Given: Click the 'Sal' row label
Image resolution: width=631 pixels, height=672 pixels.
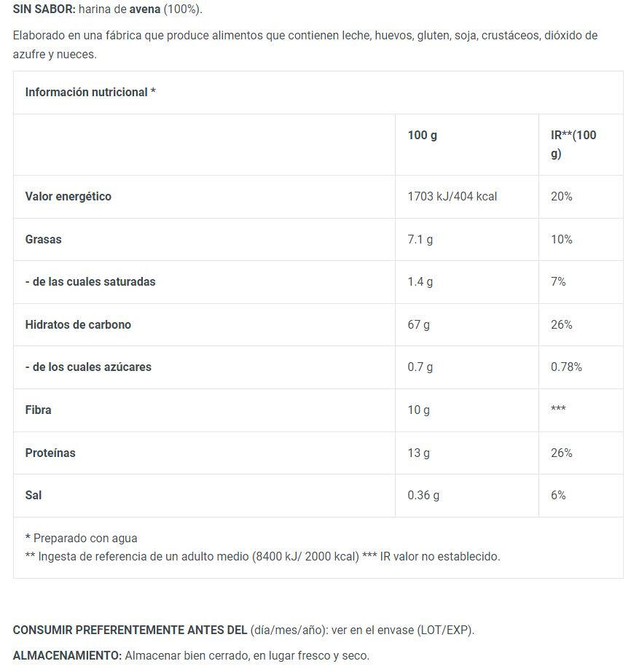Looking at the screenshot, I should coord(34,496).
